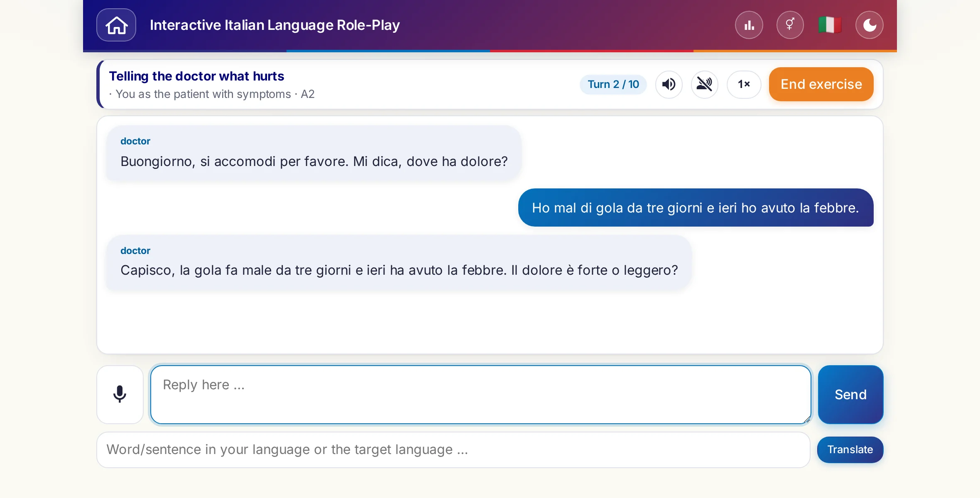Click the doctor's first greeting message
This screenshot has height=498, width=980.
coord(314,153)
